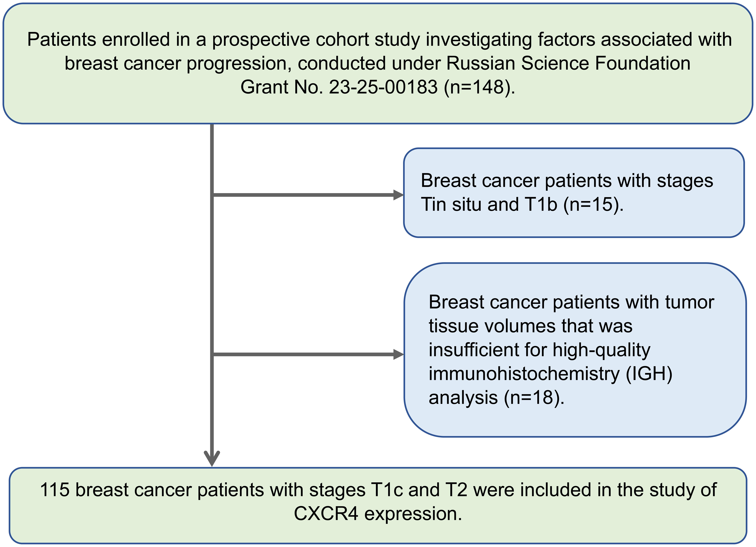Click the horizontal line to n=15 box
This screenshot has width=756, height=547.
click(303, 195)
